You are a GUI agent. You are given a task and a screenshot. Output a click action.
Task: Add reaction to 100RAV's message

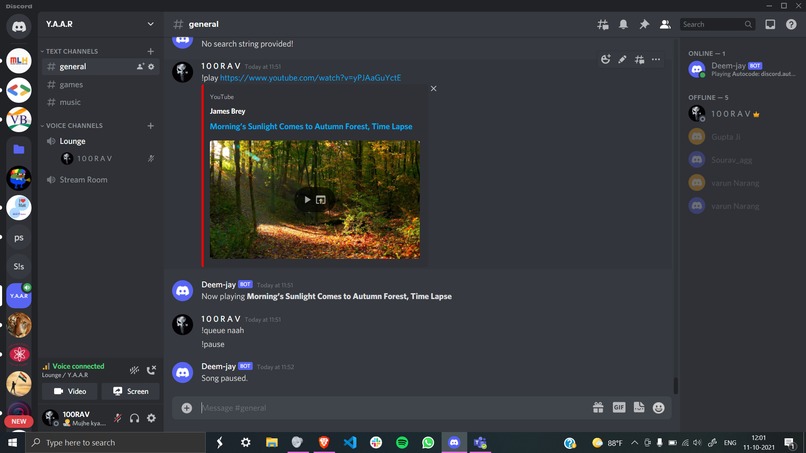click(x=606, y=60)
